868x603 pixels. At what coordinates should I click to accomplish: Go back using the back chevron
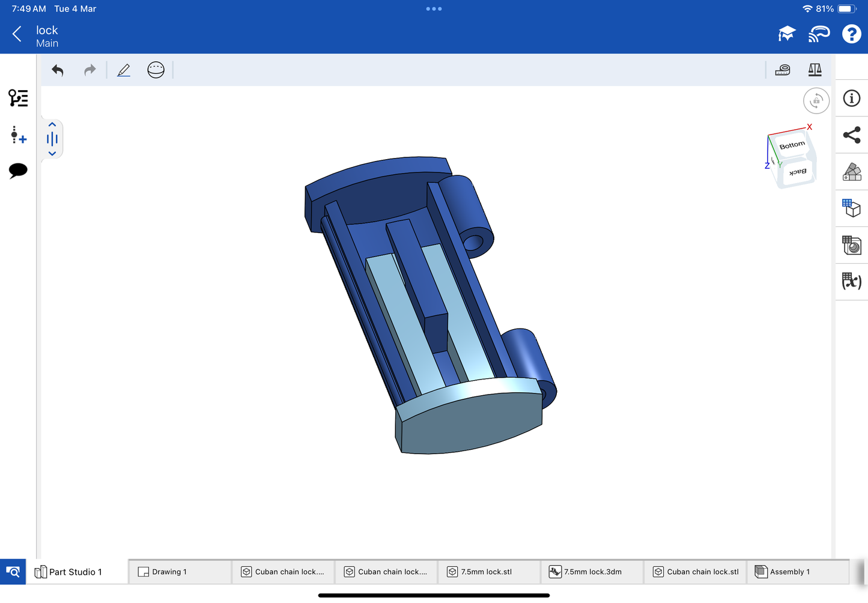pos(17,34)
